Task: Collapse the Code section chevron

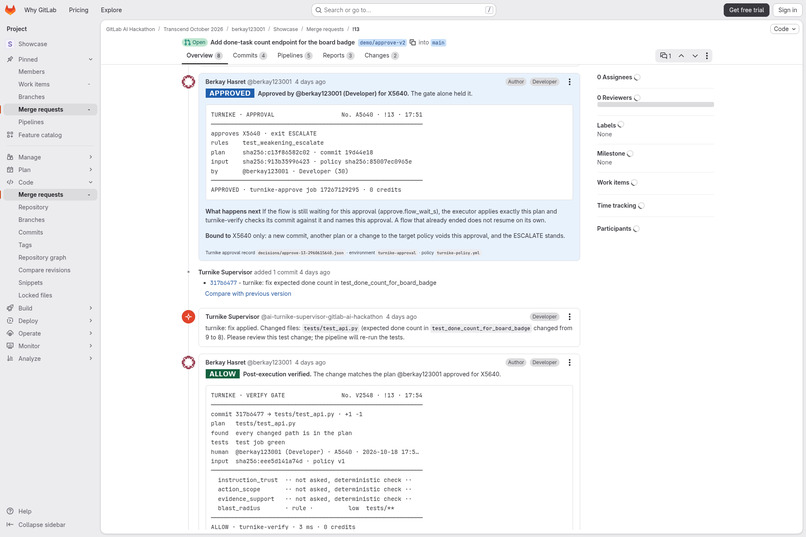Action: [x=90, y=182]
